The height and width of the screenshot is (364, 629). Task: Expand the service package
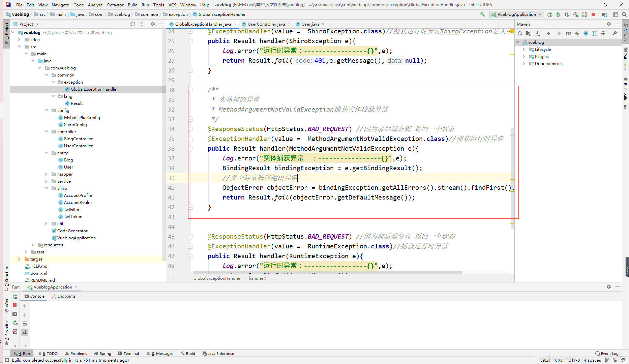[x=46, y=181]
